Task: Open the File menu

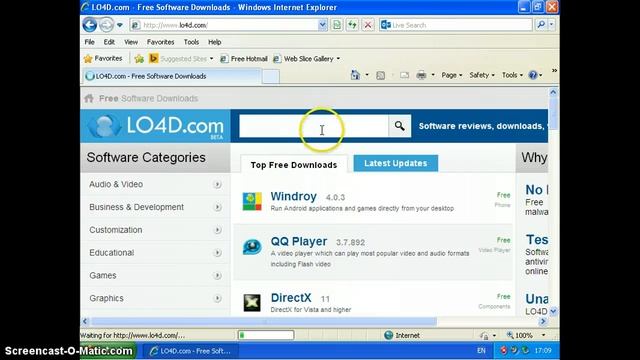Action: [89, 42]
